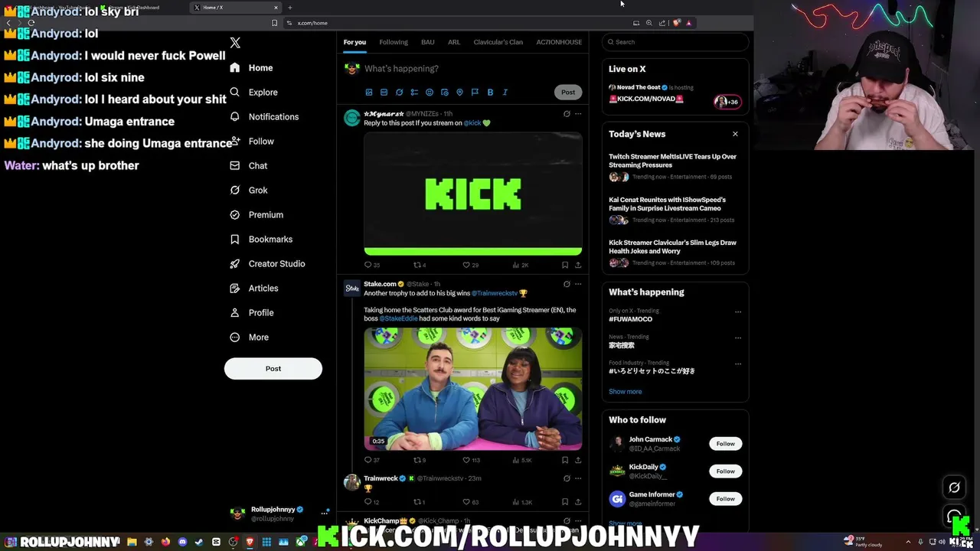Open the more options menu on Trainwreck post
Screen dimensions: 980x551
578,478
